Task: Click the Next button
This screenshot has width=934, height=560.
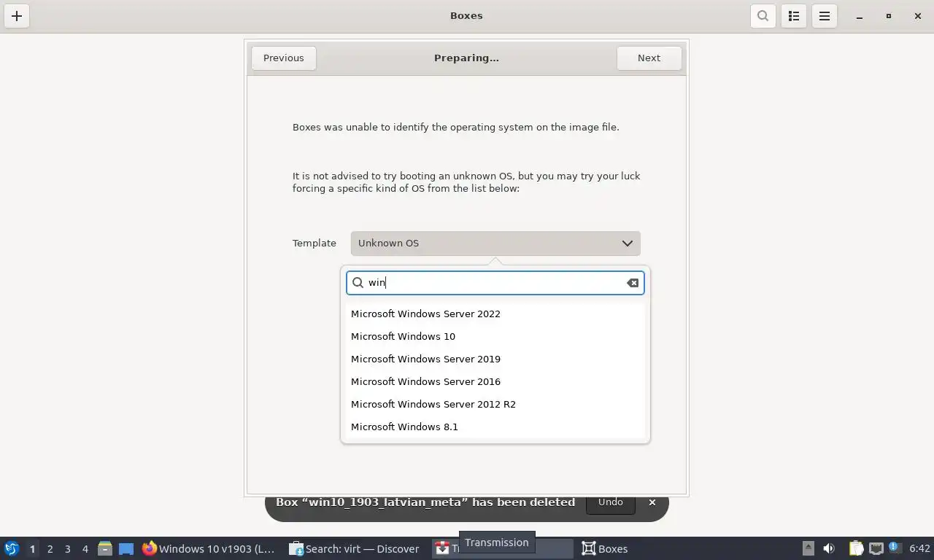Action: pyautogui.click(x=649, y=58)
